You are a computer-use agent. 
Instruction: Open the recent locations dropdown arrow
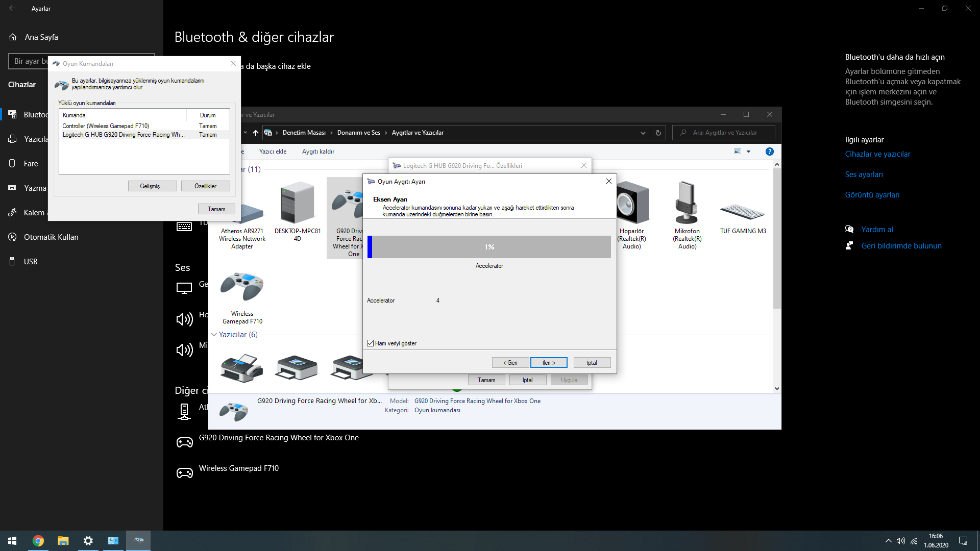(x=245, y=133)
